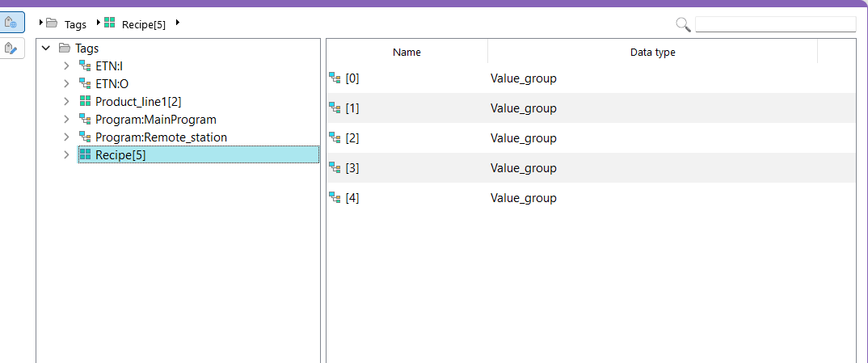The height and width of the screenshot is (363, 868).
Task: Expand the ETN:O tree node
Action: (66, 84)
